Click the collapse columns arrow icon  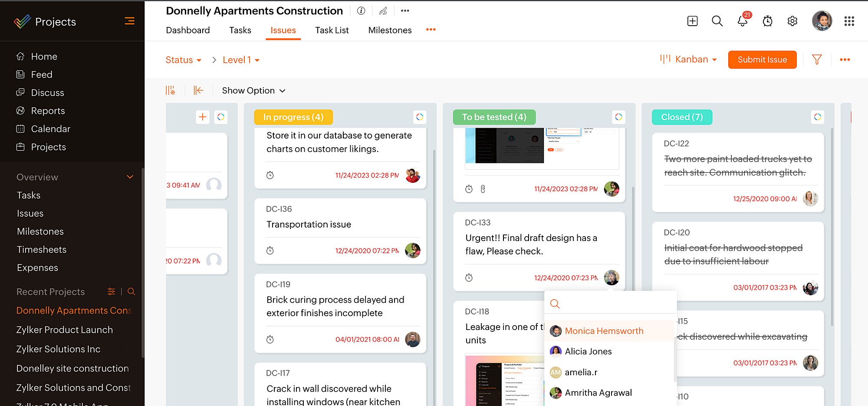pyautogui.click(x=198, y=90)
